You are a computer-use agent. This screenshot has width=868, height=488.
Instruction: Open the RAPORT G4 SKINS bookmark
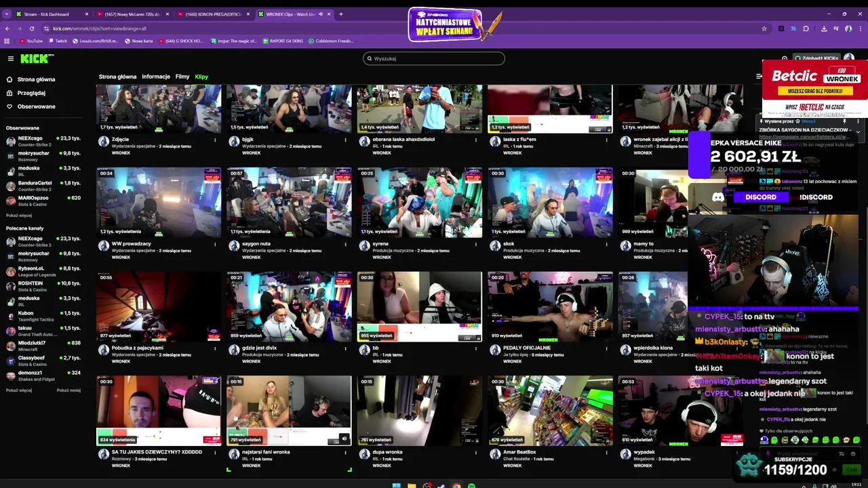click(283, 41)
